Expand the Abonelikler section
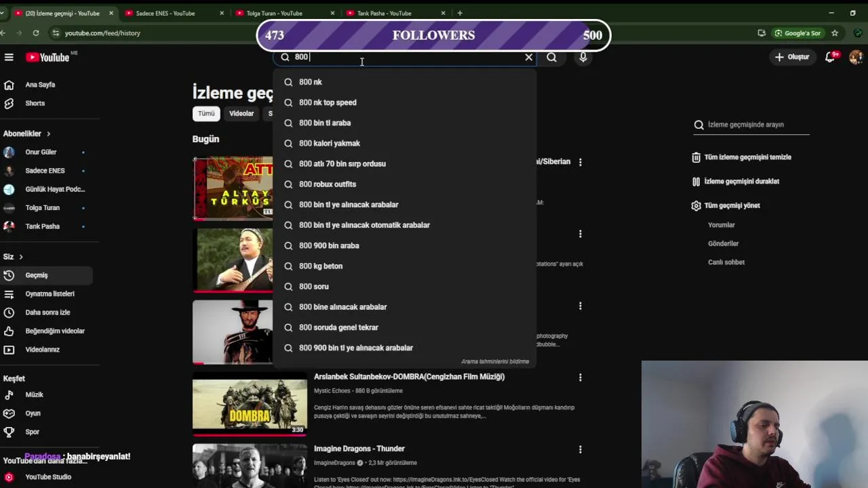The width and height of the screenshot is (868, 488). pyautogui.click(x=27, y=134)
